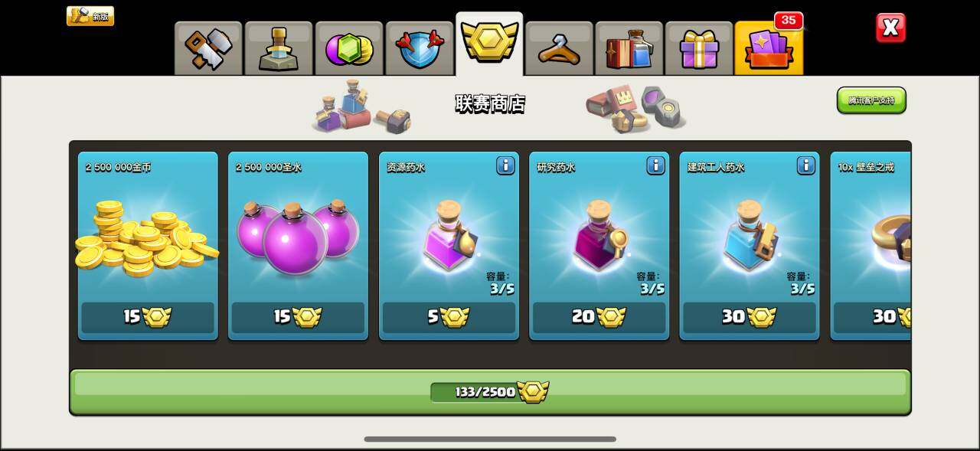This screenshot has height=451, width=980.
Task: Show info for 资源药水 resource potion
Action: (505, 165)
